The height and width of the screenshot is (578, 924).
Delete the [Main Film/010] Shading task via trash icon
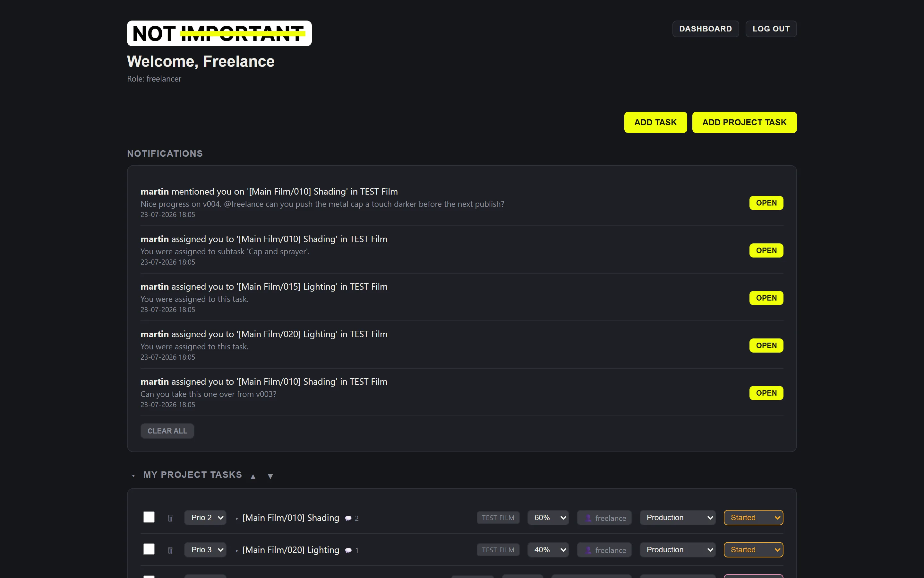coord(170,518)
